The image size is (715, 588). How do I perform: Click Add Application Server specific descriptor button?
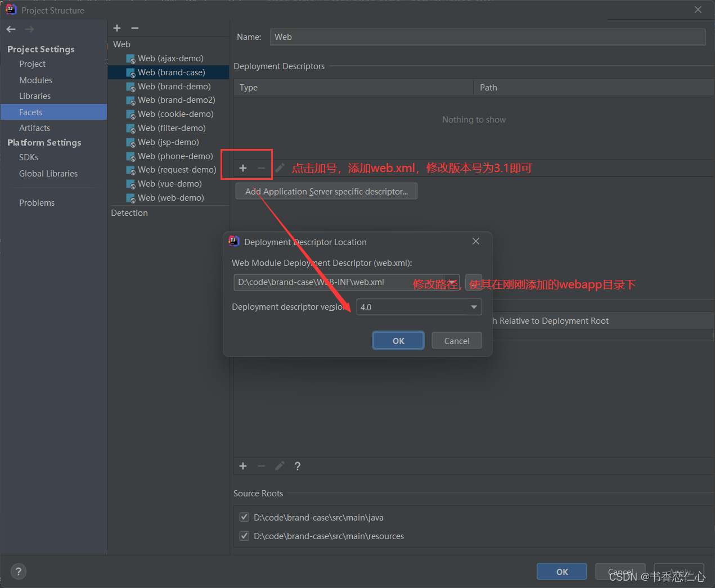(326, 191)
